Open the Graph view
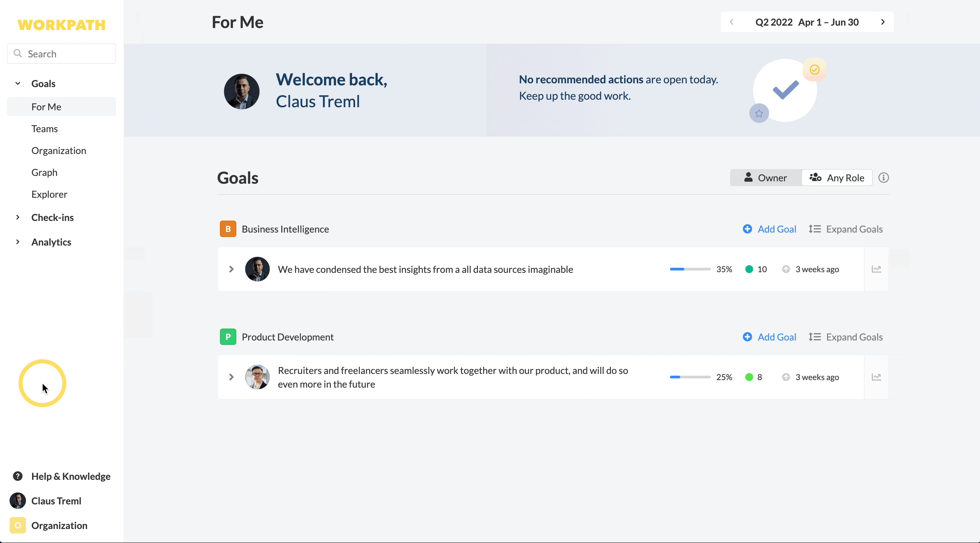Screen dimensions: 980x543 [x=44, y=172]
